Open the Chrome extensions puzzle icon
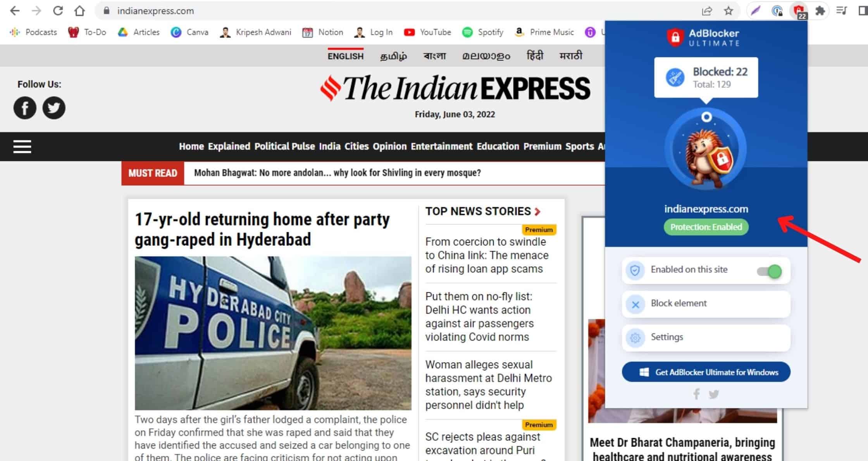 [x=820, y=11]
